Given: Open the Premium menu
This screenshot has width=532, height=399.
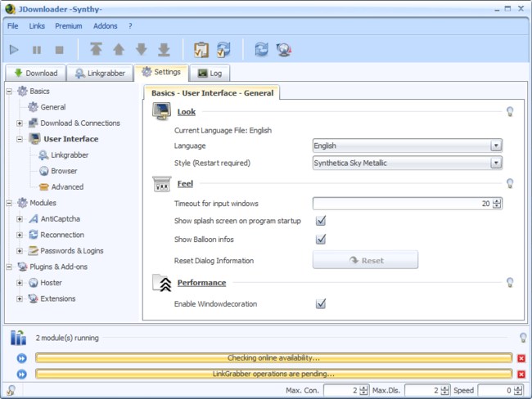Looking at the screenshot, I should coord(69,26).
